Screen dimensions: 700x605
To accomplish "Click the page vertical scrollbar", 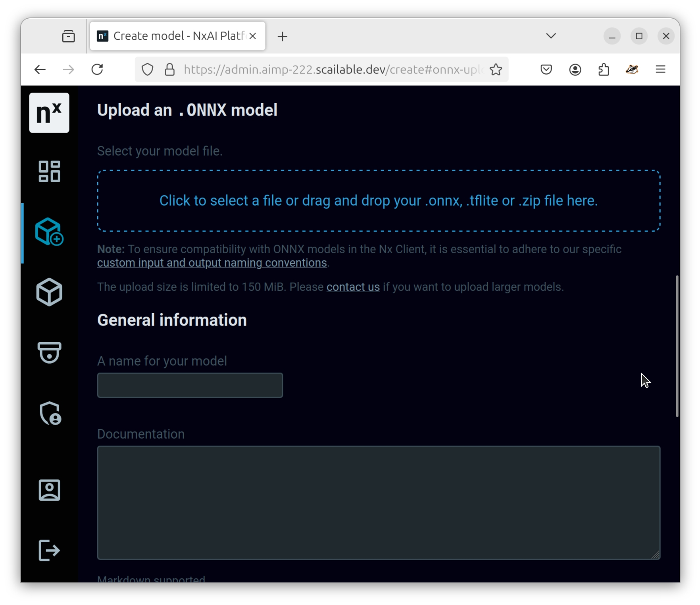I will [677, 345].
